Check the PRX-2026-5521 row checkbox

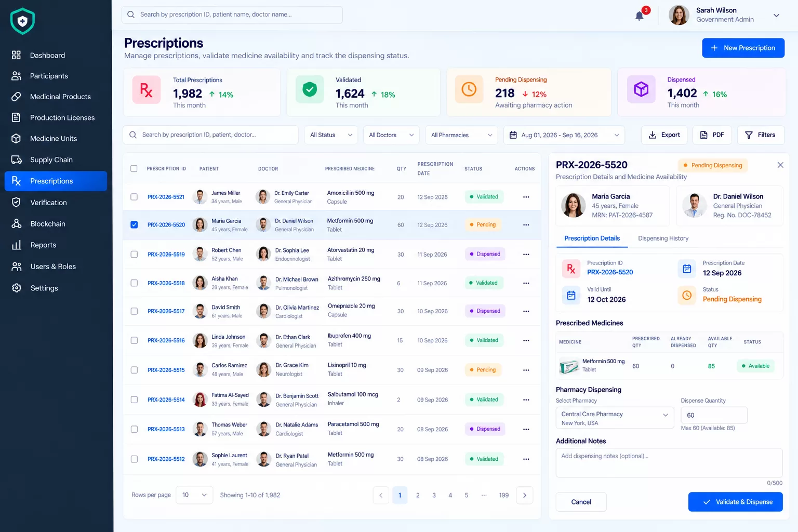134,197
